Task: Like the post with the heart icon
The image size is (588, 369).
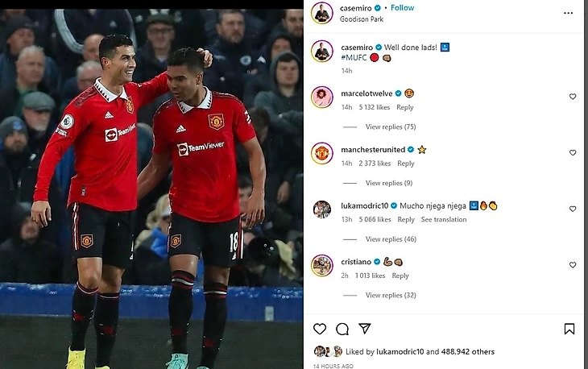Action: click(320, 329)
